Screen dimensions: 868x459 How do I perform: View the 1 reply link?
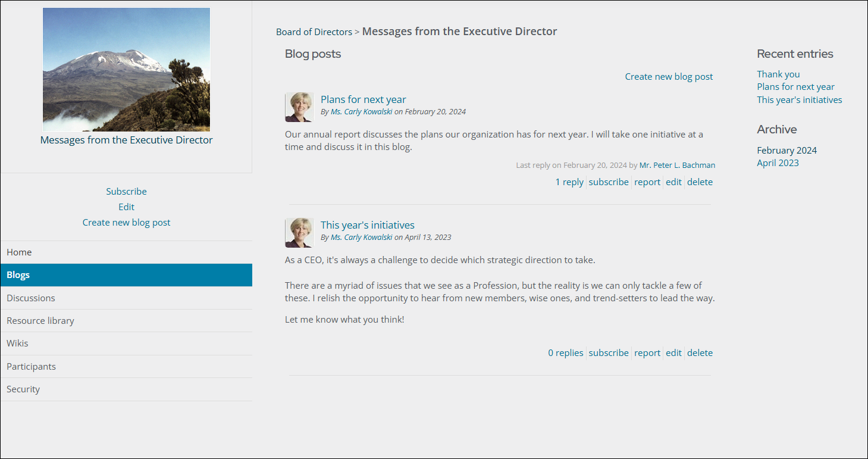coord(569,182)
